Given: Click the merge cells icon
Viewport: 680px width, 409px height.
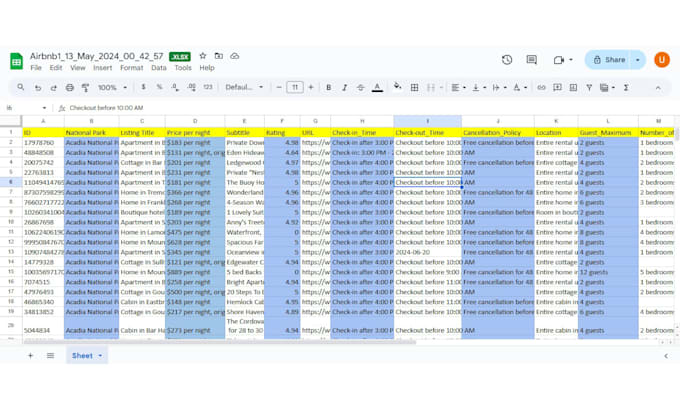Looking at the screenshot, I should (431, 88).
